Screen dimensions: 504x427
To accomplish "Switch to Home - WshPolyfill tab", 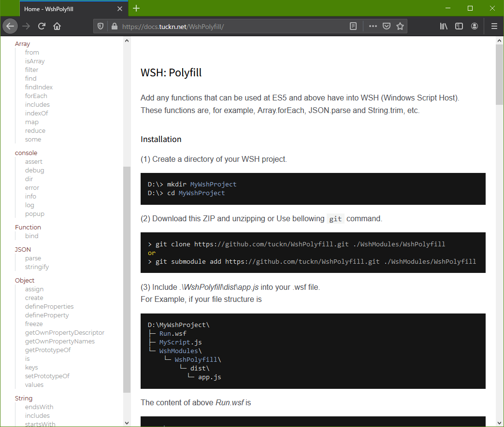I will pyautogui.click(x=63, y=9).
